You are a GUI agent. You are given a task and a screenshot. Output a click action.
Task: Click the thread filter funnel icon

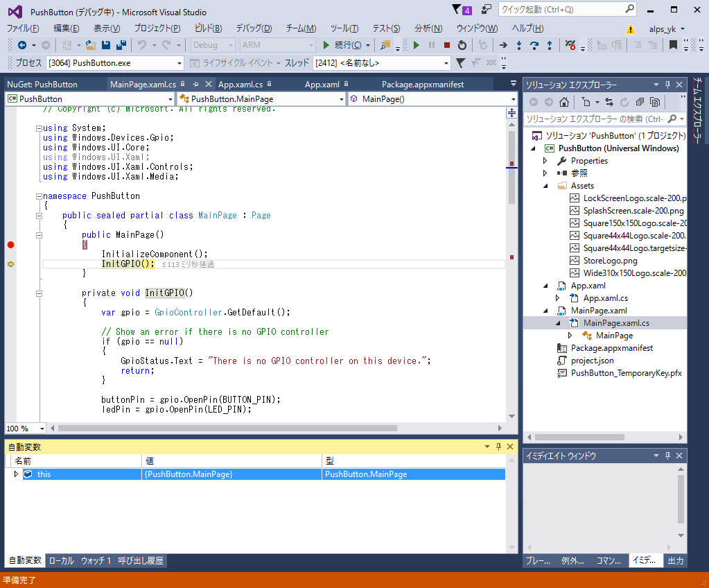(x=460, y=63)
